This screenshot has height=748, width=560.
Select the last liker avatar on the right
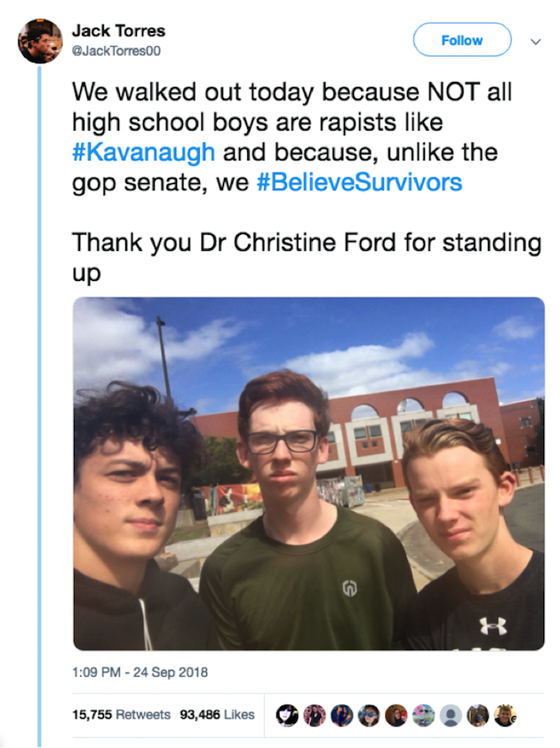click(x=505, y=715)
